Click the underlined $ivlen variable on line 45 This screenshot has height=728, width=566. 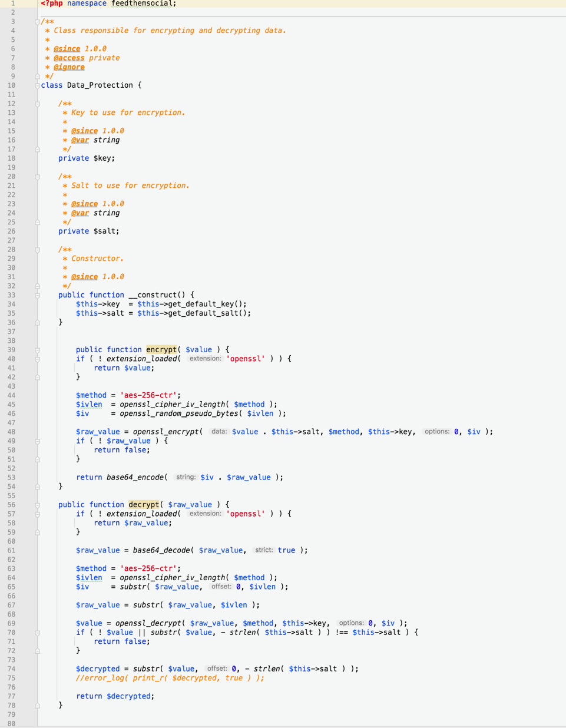(89, 405)
